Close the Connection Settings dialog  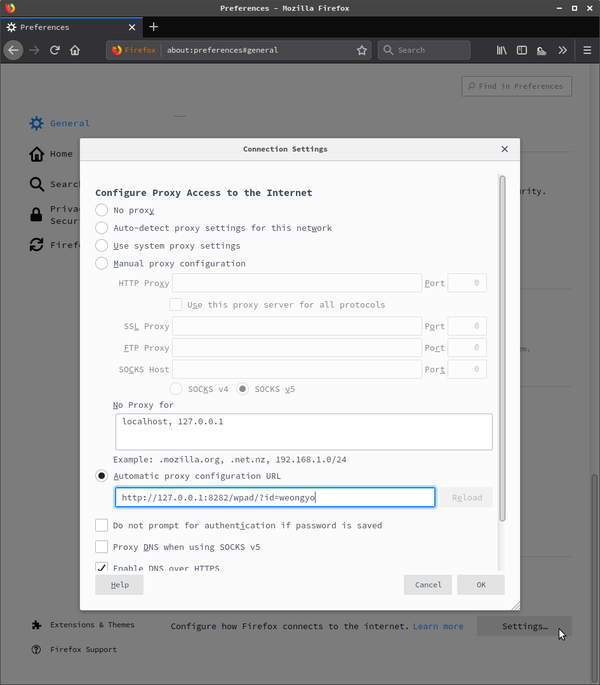[x=505, y=149]
